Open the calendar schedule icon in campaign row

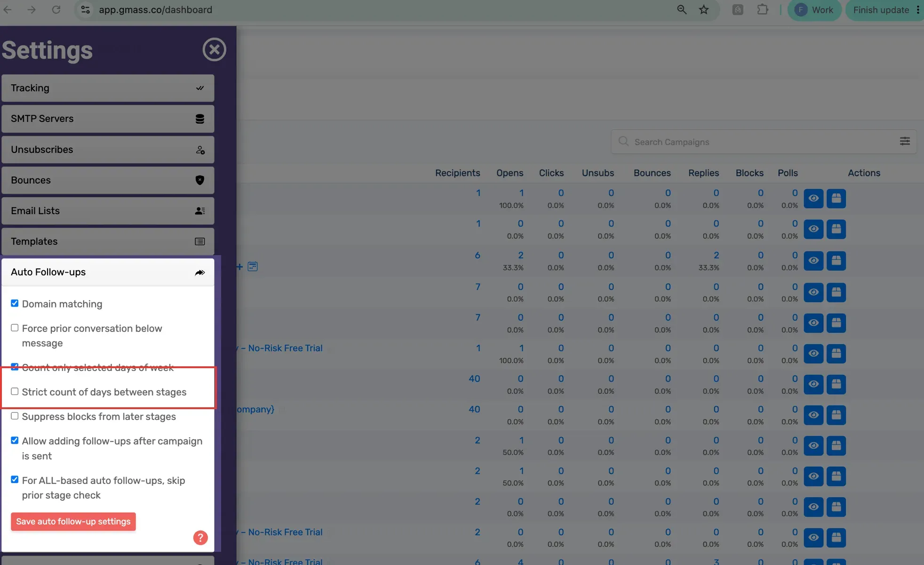(x=253, y=266)
